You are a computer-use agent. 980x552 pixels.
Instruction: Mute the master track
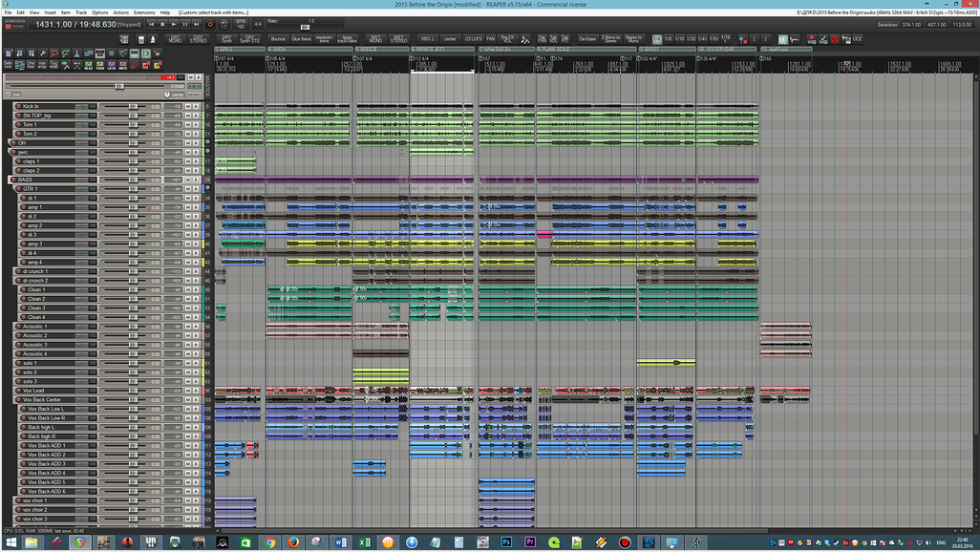coord(191,77)
